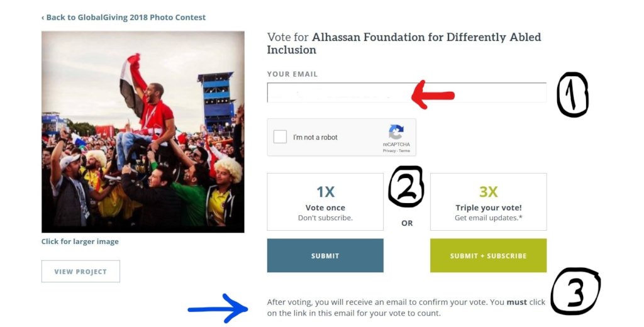Go back to GlobalGiving 2018 Photo Contest
The image size is (644, 327).
click(x=123, y=18)
